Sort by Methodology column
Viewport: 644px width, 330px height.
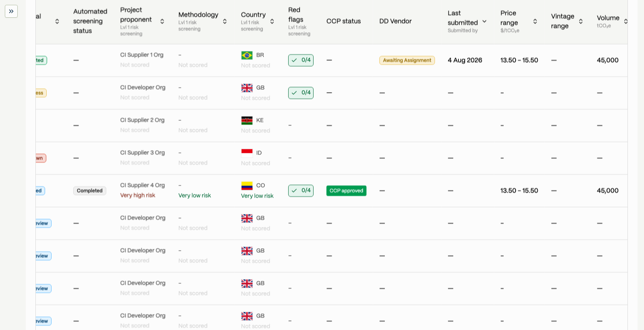coord(225,21)
